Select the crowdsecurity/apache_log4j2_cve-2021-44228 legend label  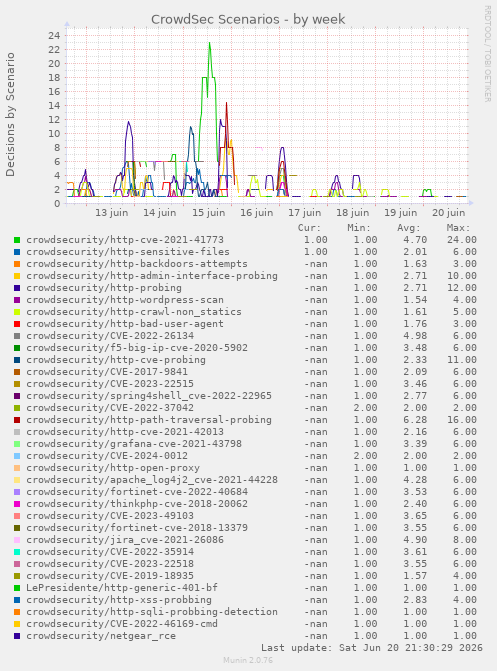(x=152, y=480)
